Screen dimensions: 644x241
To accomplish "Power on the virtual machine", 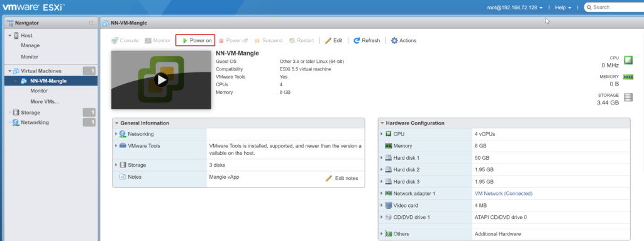I will click(x=196, y=40).
